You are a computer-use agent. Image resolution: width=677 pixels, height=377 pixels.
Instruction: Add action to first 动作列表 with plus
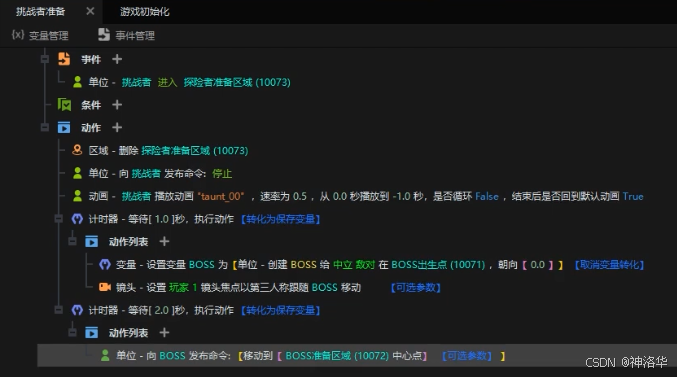(164, 241)
